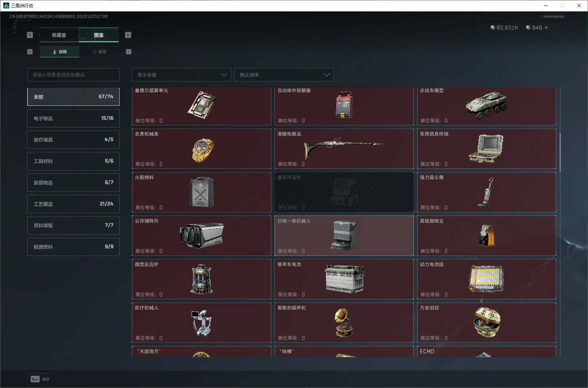The width and height of the screenshot is (588, 388).
Task: Click the 高级咖啡豆 coffee bag image
Action: (487, 236)
